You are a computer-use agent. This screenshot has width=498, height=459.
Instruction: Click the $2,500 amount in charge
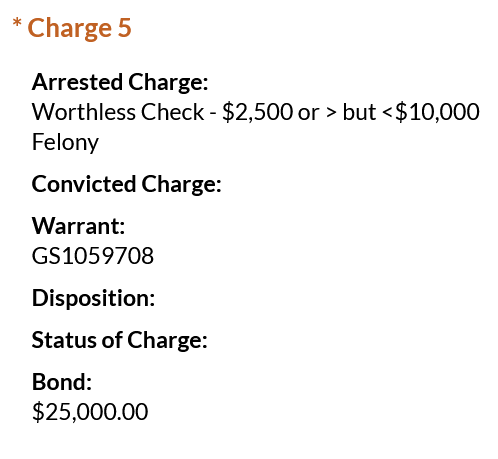click(257, 112)
